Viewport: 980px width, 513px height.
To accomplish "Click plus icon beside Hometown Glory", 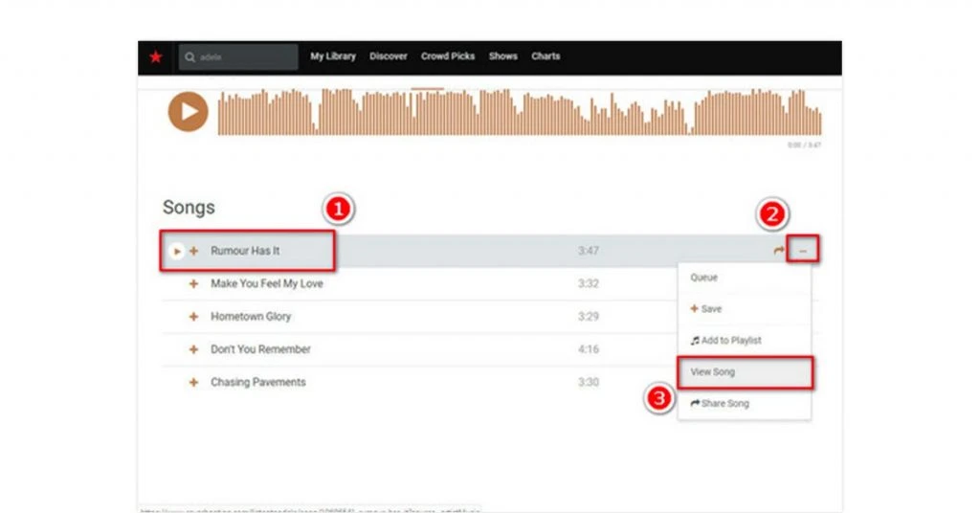I will click(x=193, y=317).
